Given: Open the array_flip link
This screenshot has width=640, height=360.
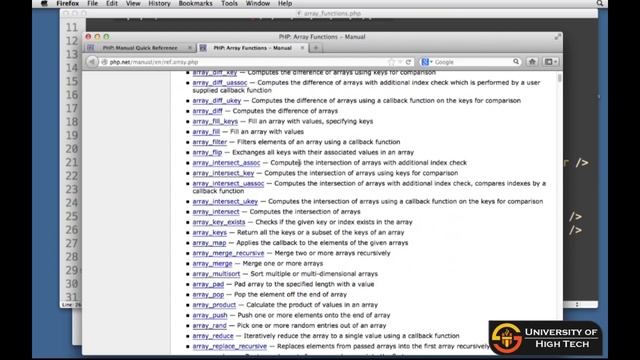Looking at the screenshot, I should (207, 152).
